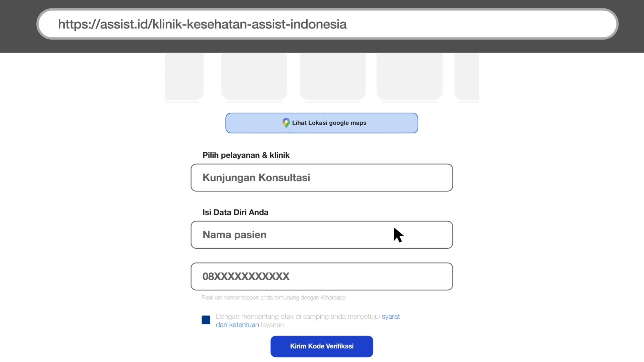This screenshot has width=644, height=362.
Task: Select the middle gray placeholder card
Action: coord(332,76)
